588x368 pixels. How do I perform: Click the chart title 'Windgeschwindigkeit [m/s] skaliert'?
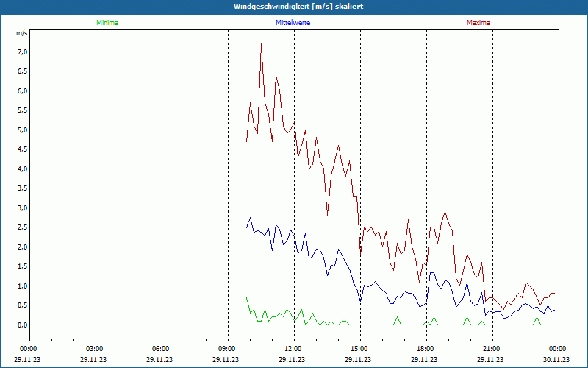pos(298,7)
